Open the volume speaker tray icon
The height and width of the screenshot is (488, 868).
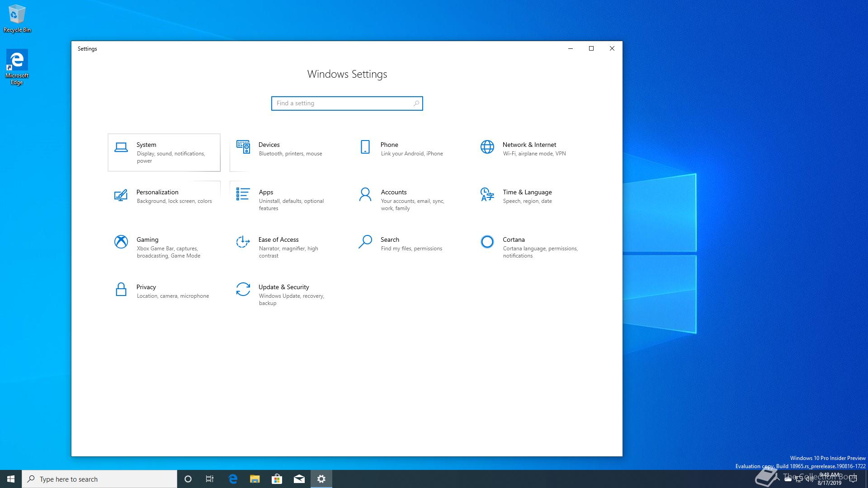click(x=810, y=479)
